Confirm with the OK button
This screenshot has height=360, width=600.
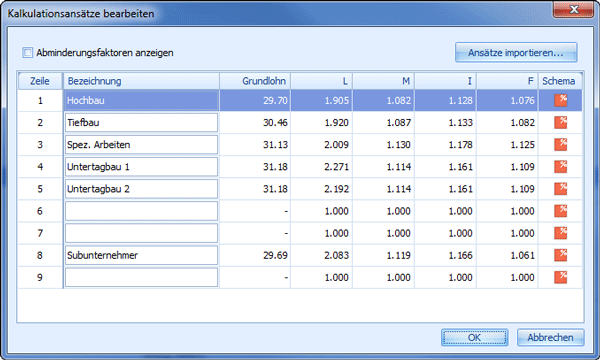click(x=474, y=337)
